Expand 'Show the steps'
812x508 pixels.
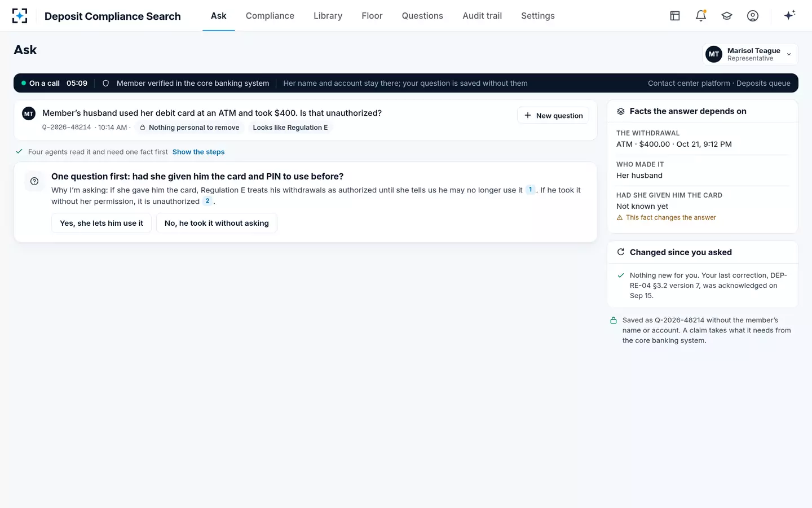coord(198,152)
